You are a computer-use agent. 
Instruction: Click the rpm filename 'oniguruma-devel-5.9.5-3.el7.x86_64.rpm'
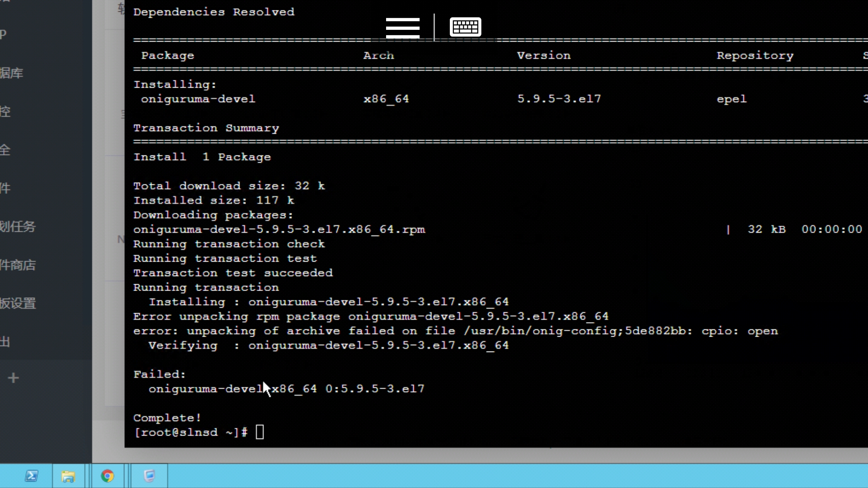pos(279,230)
